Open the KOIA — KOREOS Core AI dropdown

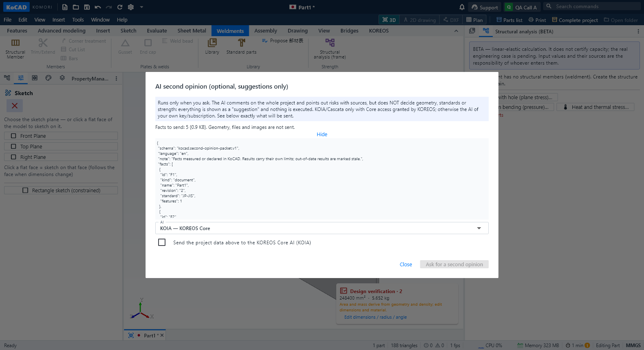click(322, 228)
